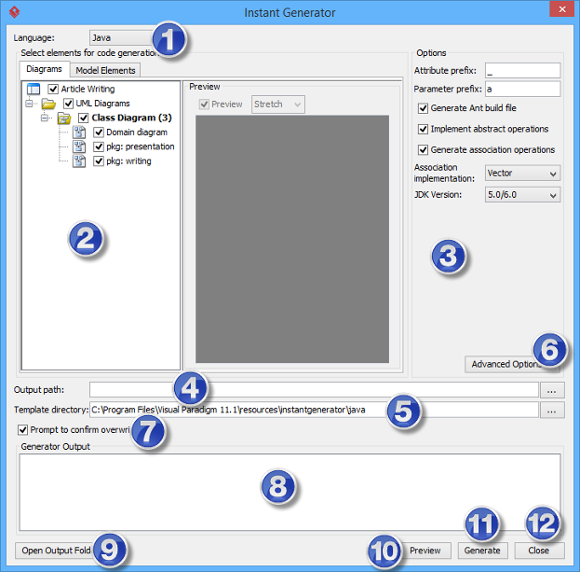Toggle the Domain diagram checkbox
The width and height of the screenshot is (580, 572).
click(x=98, y=132)
